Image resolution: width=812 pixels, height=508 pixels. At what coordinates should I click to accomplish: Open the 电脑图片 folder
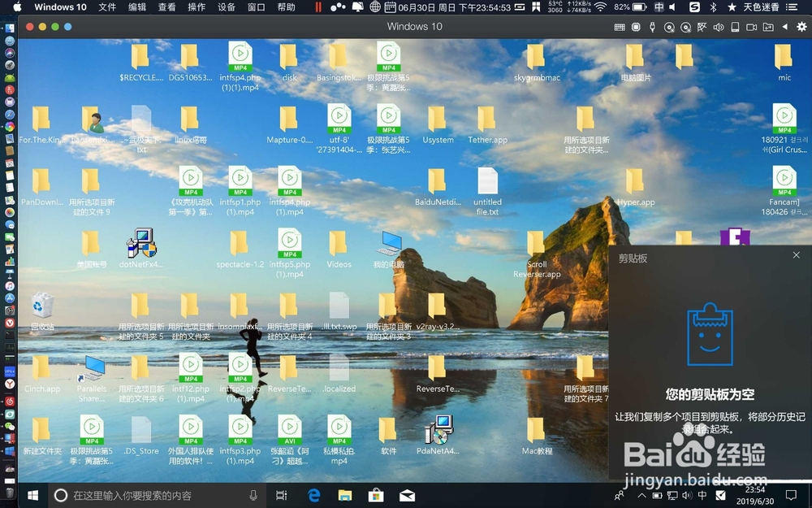point(636,63)
